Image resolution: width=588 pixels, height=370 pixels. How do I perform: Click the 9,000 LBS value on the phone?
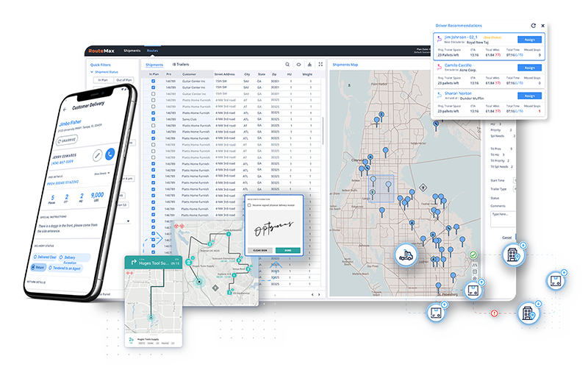97,196
